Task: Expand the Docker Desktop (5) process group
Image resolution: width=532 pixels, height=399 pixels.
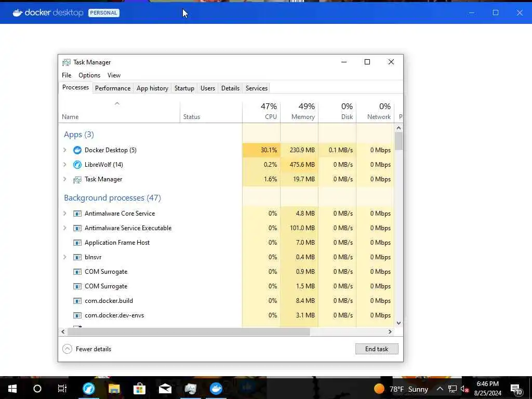Action: (x=65, y=150)
